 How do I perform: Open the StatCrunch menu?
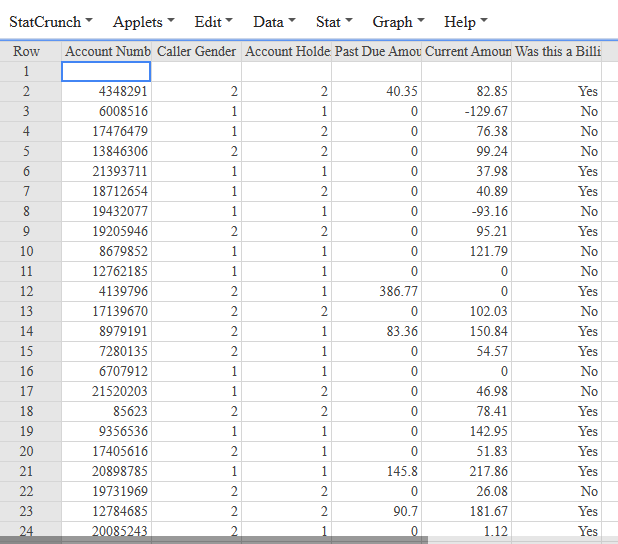50,22
